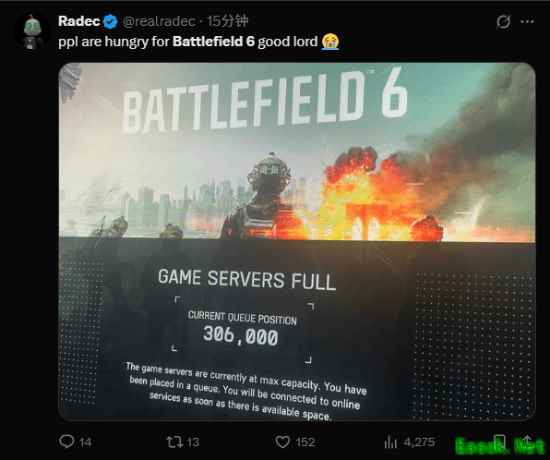The height and width of the screenshot is (460, 550).
Task: Click the blue verified badge next to Radec
Action: 110,21
